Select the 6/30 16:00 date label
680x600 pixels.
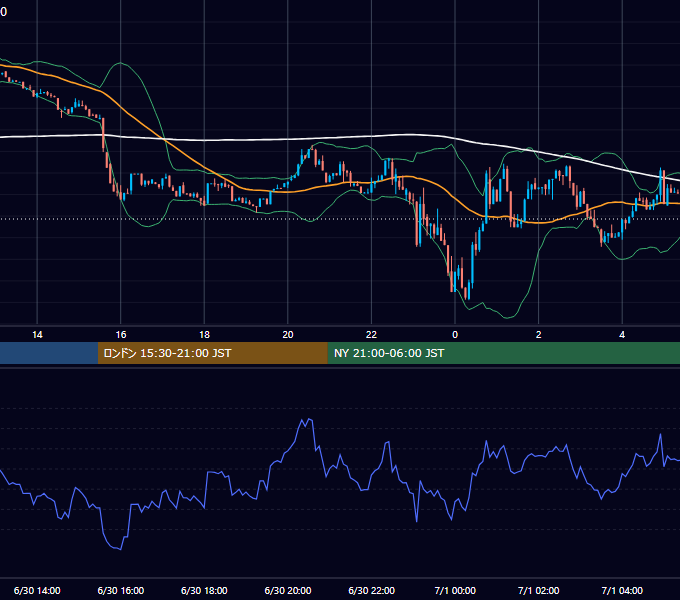121,590
